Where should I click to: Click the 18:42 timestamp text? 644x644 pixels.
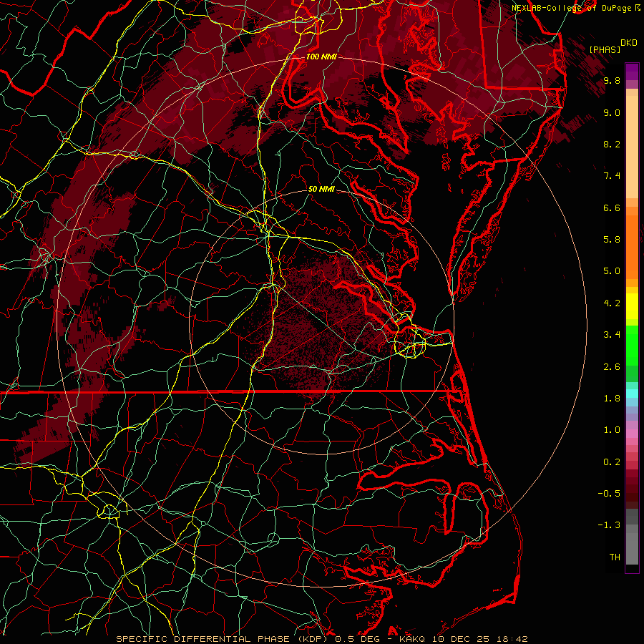coord(512,639)
